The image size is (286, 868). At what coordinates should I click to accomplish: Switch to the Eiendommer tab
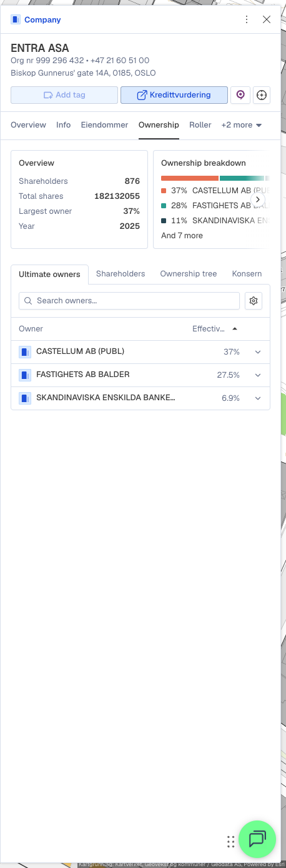click(104, 125)
